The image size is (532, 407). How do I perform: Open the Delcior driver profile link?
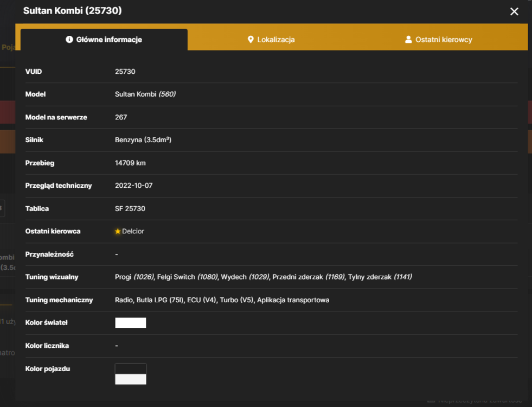tap(133, 231)
